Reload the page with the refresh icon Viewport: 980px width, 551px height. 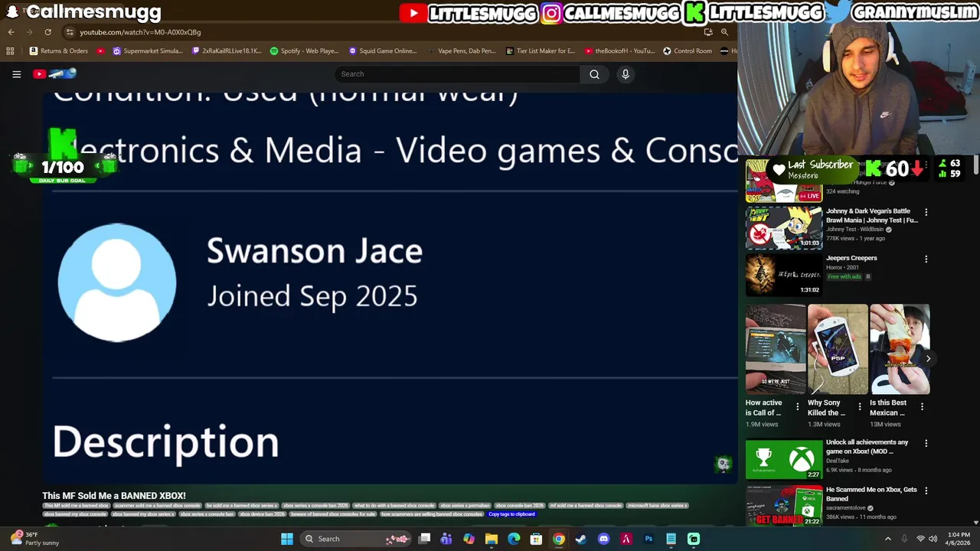click(47, 32)
